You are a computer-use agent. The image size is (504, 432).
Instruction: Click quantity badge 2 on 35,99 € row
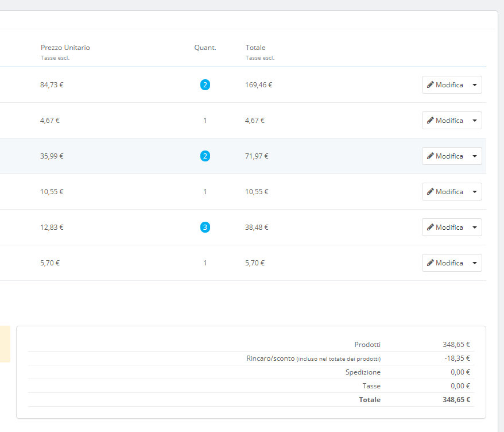(x=205, y=156)
